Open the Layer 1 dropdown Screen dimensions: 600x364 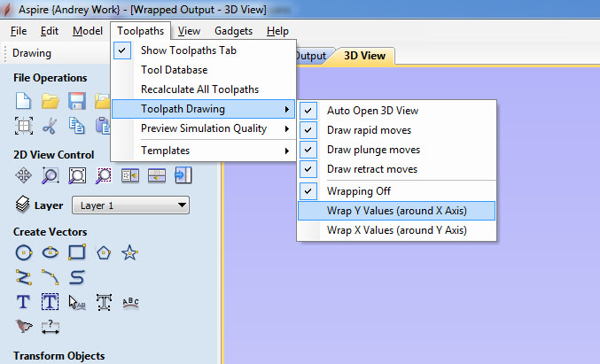point(130,205)
